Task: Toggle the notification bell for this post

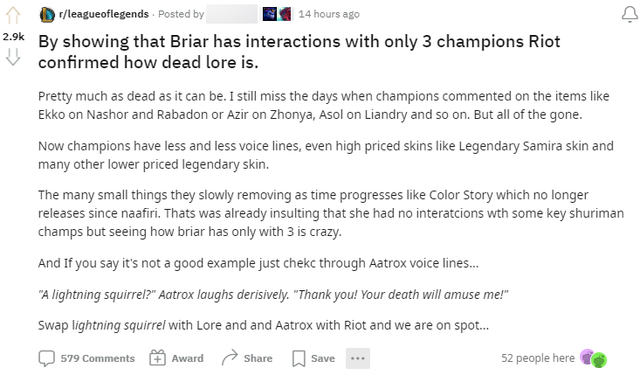Action: point(630,14)
